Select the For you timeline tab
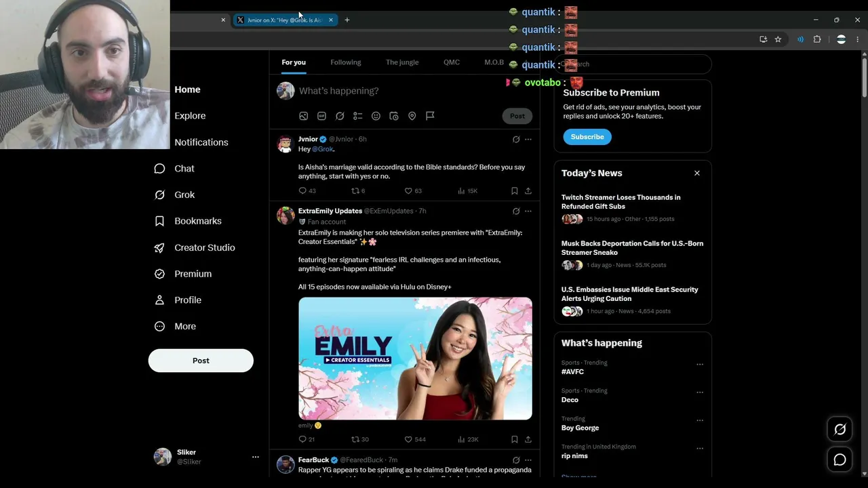This screenshot has width=868, height=488. click(294, 62)
